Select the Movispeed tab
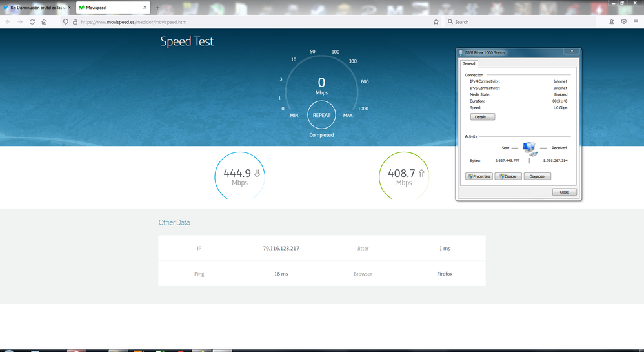 pos(113,7)
